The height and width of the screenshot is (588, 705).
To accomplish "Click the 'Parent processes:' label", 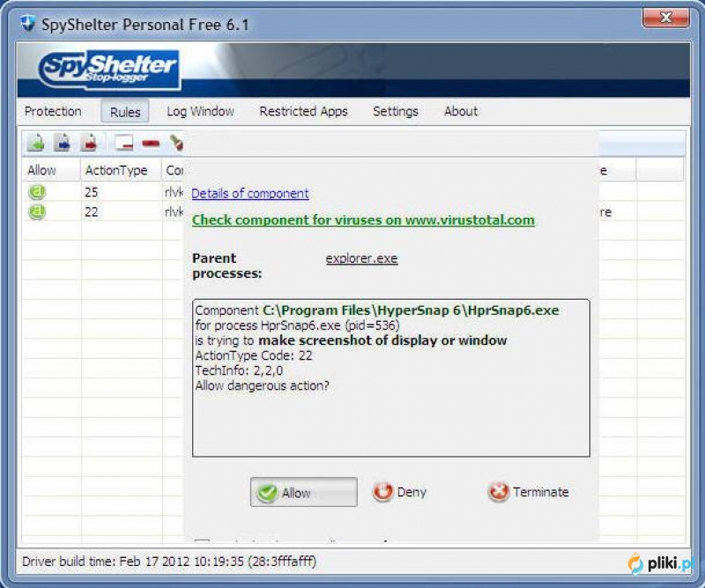I will (x=227, y=265).
